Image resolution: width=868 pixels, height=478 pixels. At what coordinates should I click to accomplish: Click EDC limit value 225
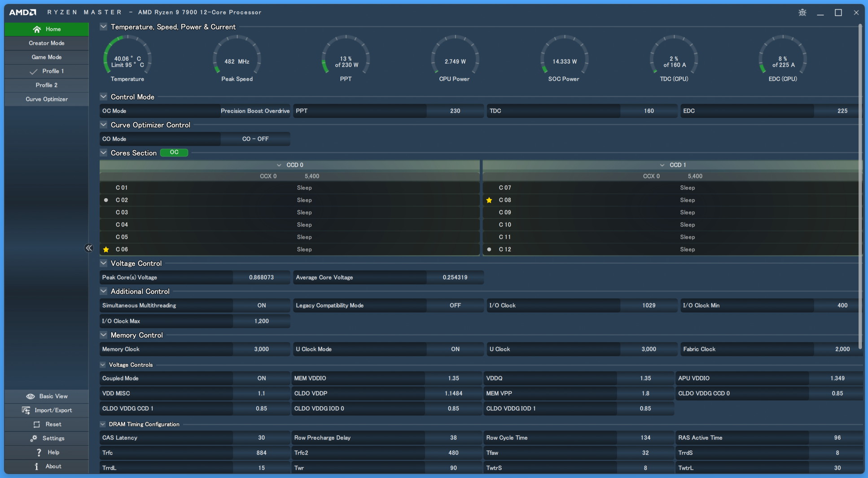pyautogui.click(x=837, y=111)
